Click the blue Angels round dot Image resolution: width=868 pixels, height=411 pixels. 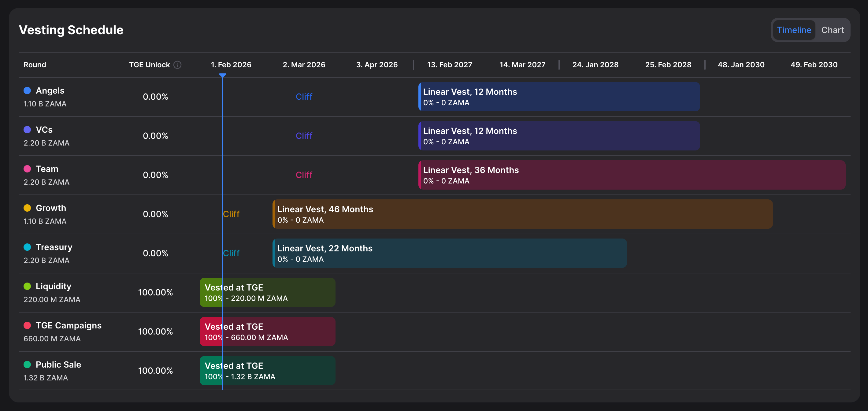[x=27, y=91]
